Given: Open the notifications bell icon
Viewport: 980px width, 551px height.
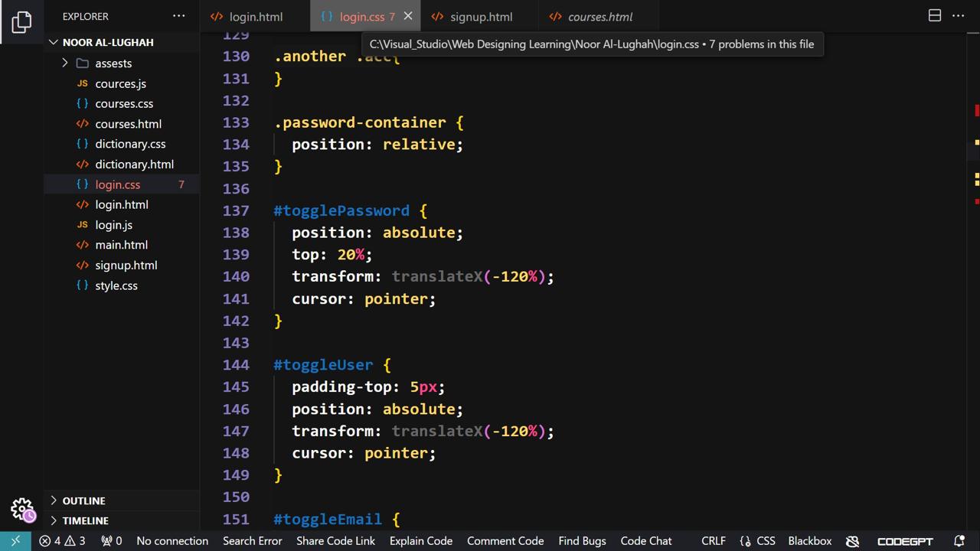Looking at the screenshot, I should 959,541.
